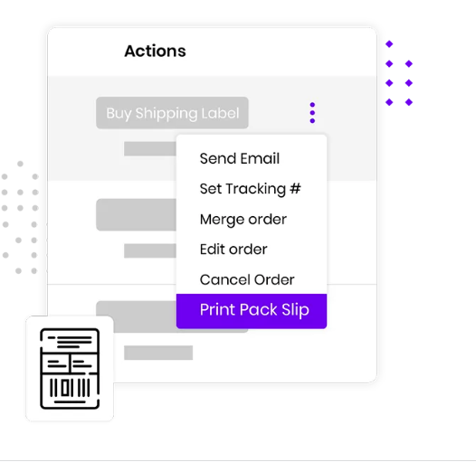Click the Buy Shipping Label button
The image size is (476, 462).
point(173,113)
